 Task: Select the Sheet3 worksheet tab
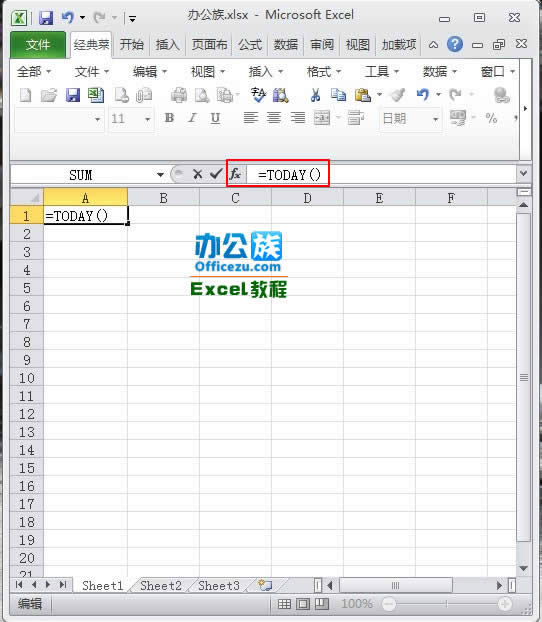pos(219,586)
